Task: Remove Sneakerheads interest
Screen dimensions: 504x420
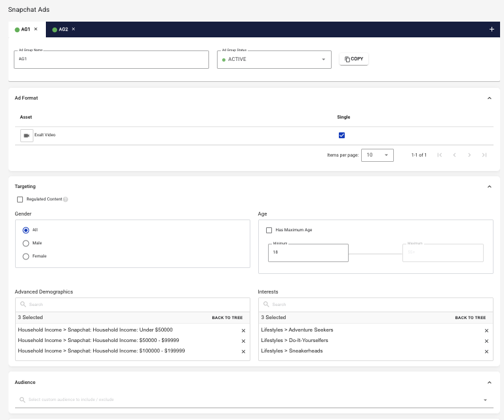Action: point(486,351)
